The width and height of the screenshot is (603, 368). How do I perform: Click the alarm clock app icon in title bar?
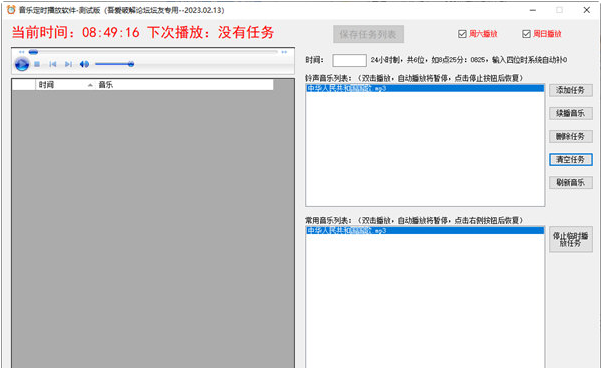click(11, 10)
